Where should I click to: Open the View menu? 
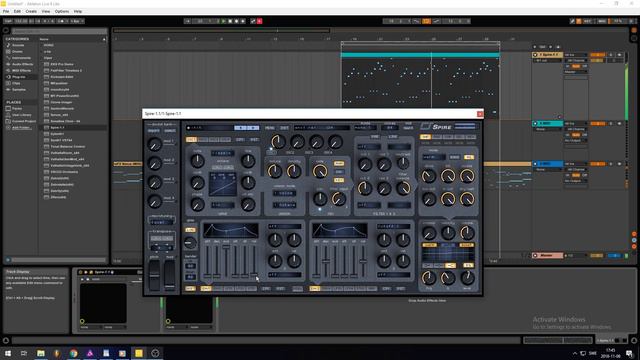point(46,11)
